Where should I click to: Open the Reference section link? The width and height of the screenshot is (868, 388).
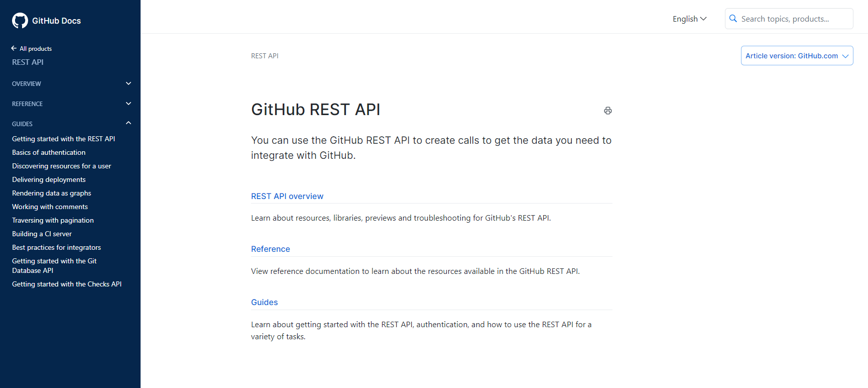pos(271,249)
